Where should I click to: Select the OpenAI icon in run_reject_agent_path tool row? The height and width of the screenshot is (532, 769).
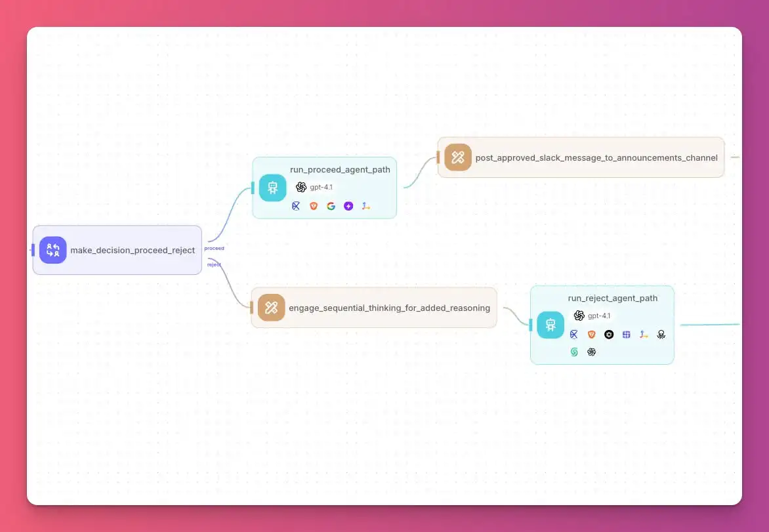pyautogui.click(x=591, y=352)
